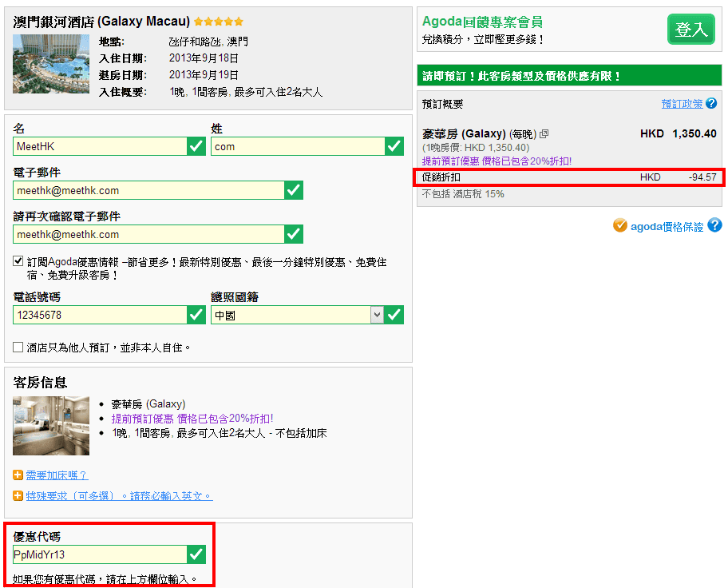Click the help icon beside agoda價格保證

pos(714,226)
